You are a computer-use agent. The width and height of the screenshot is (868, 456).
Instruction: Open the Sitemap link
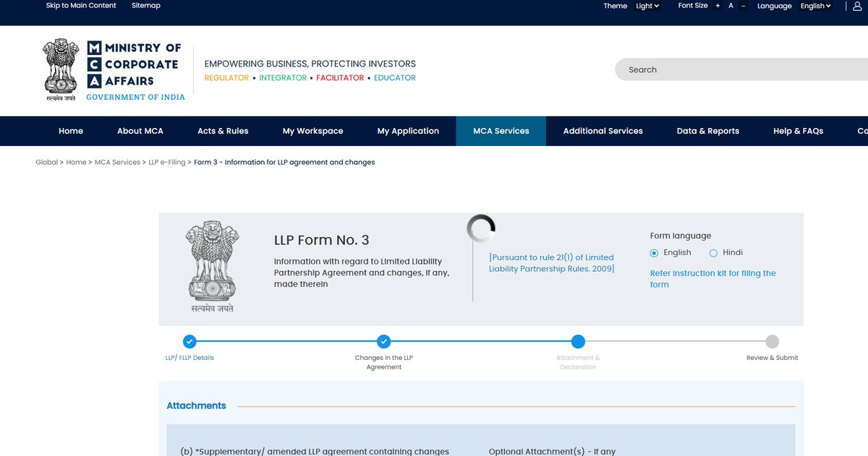[x=146, y=6]
